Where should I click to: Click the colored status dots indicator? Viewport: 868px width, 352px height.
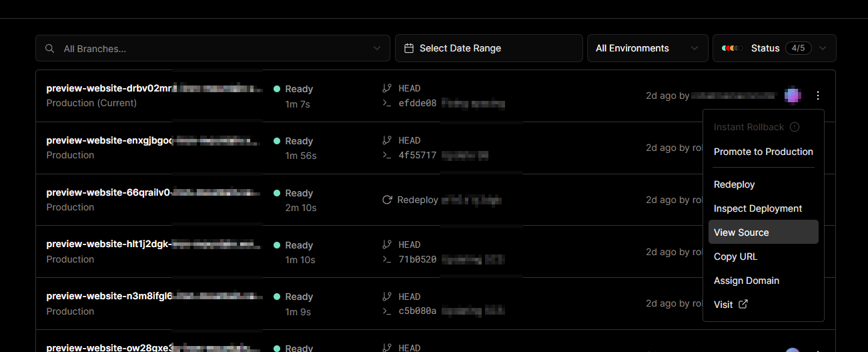point(733,48)
